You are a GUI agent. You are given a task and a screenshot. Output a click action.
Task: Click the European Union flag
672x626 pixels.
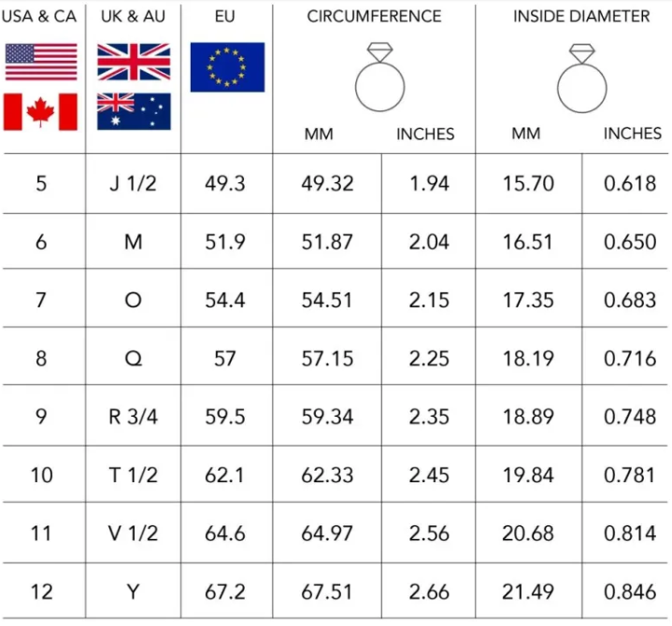pyautogui.click(x=227, y=66)
